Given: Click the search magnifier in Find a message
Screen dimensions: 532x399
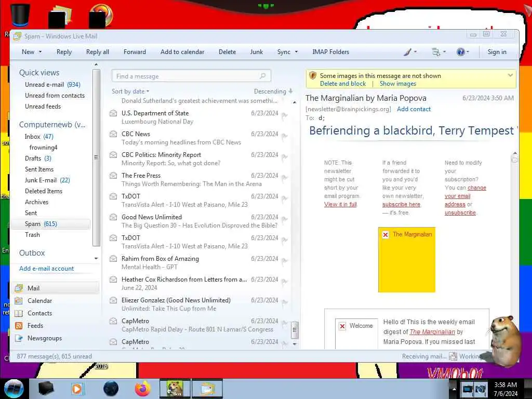Looking at the screenshot, I should (262, 76).
